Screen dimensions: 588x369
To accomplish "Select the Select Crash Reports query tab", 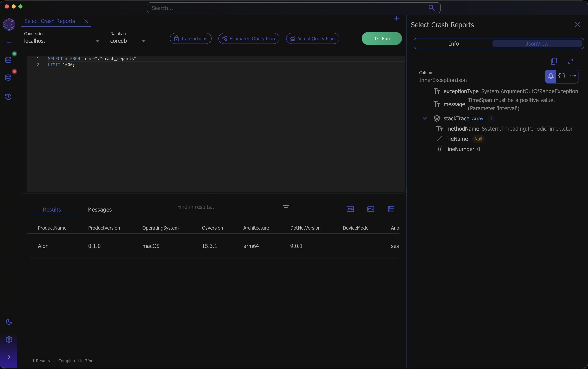I will tap(50, 21).
